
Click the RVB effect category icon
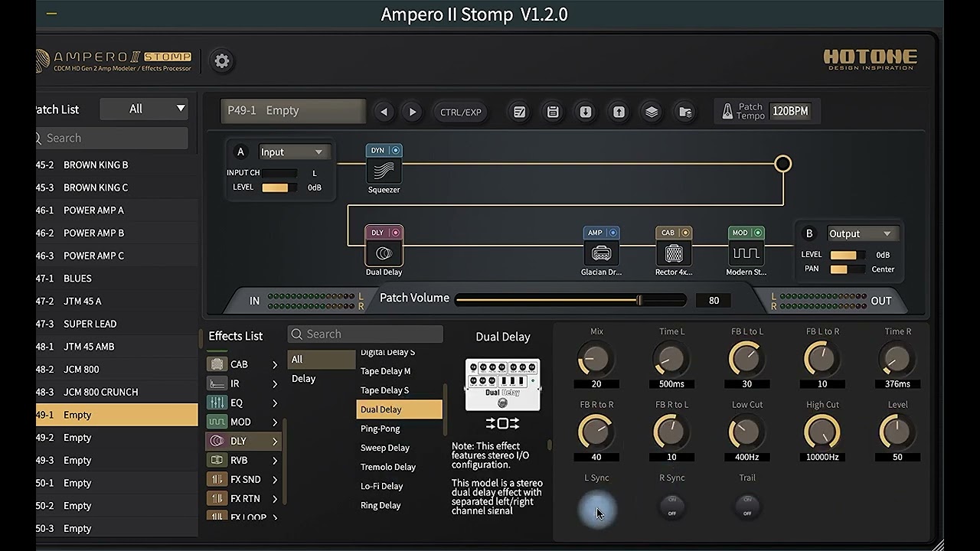pos(217,460)
